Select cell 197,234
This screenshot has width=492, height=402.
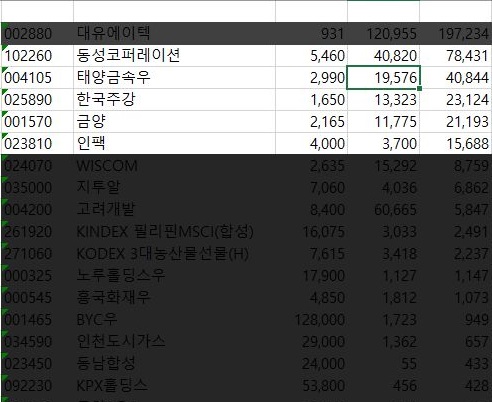coord(456,34)
